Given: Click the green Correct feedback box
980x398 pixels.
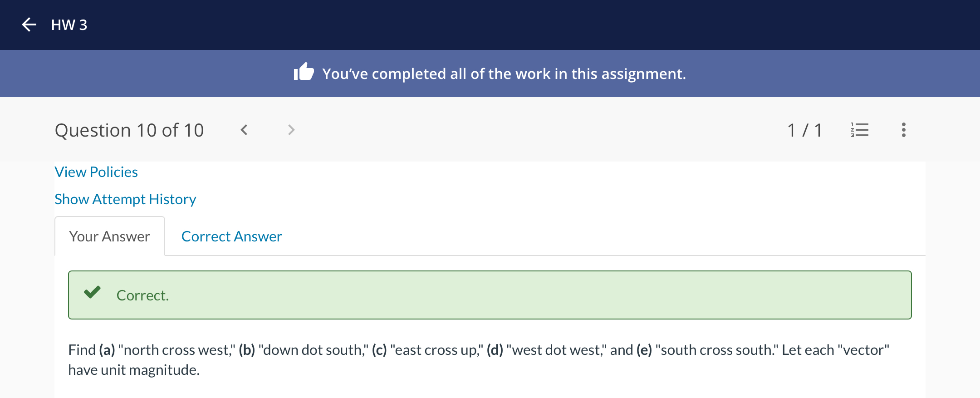Looking at the screenshot, I should [490, 295].
